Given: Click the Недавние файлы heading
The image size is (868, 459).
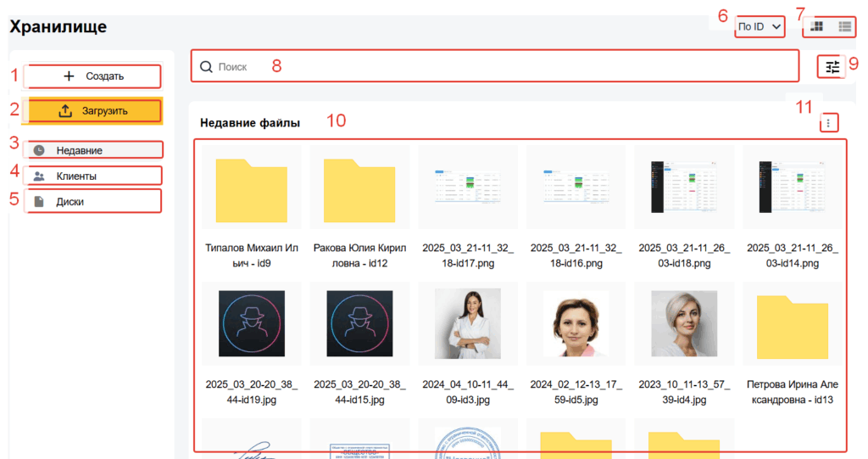Looking at the screenshot, I should (250, 123).
